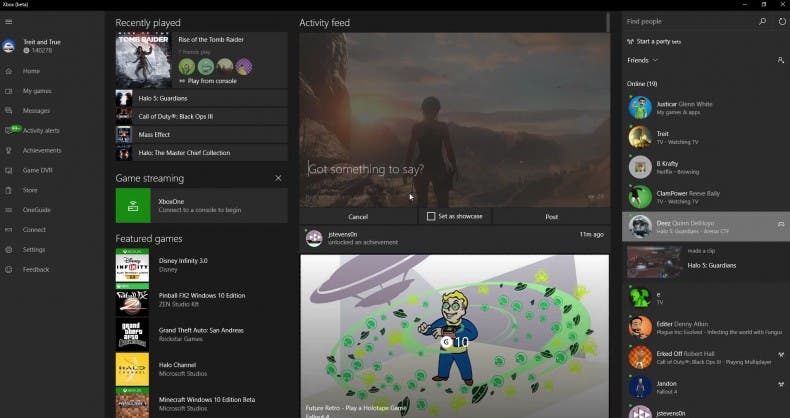Select the Online (19) heading
Screen dimensions: 790x418
[x=642, y=84]
